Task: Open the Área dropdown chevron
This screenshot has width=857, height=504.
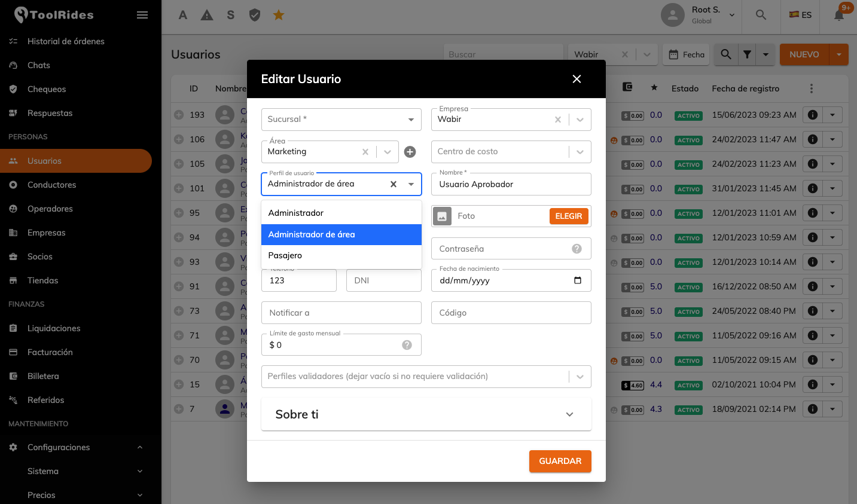Action: pyautogui.click(x=387, y=152)
